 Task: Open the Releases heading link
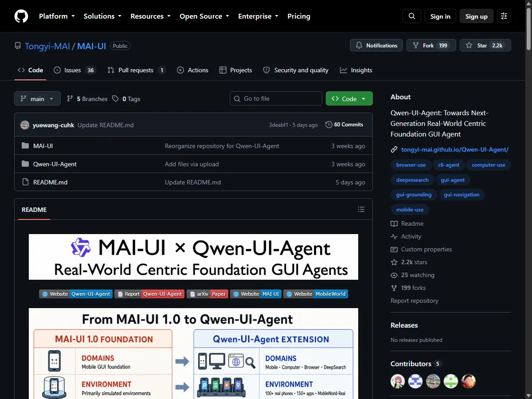404,325
